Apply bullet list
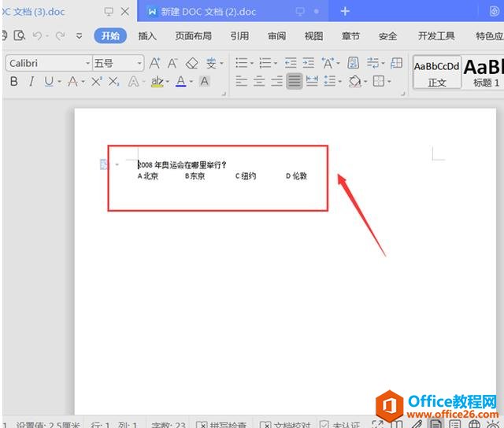The image size is (504, 428). click(242, 63)
